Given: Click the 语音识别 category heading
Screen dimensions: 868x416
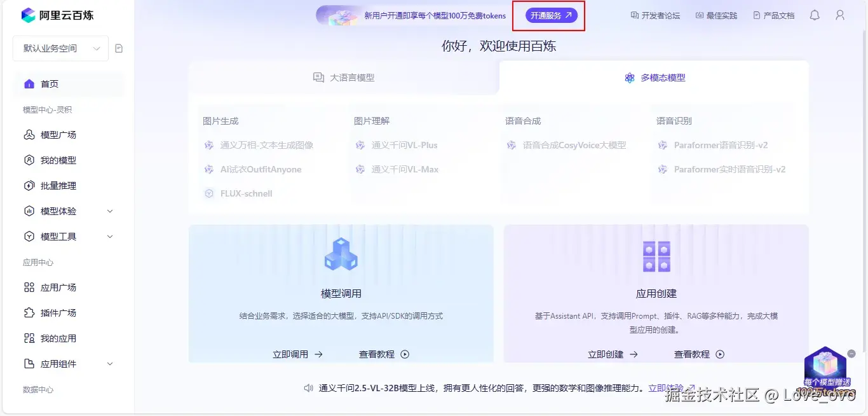Looking at the screenshot, I should coord(674,121).
